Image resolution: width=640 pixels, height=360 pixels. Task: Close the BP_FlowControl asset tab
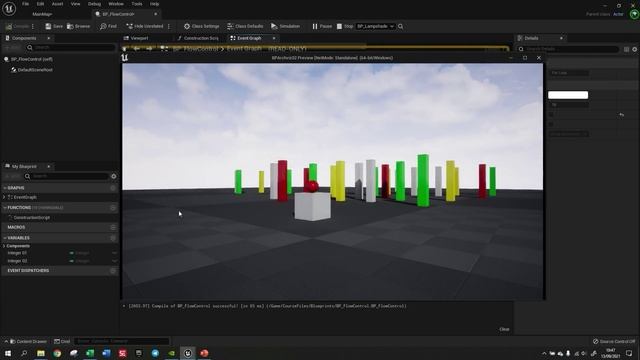tap(156, 14)
